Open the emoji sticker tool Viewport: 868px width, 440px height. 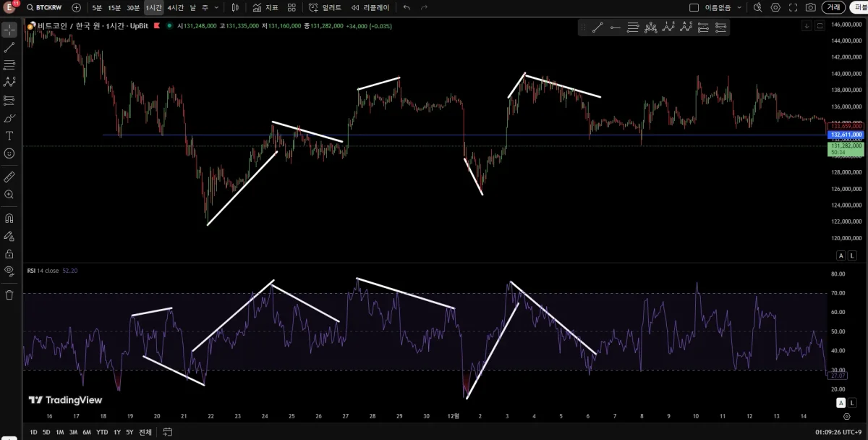pyautogui.click(x=9, y=153)
